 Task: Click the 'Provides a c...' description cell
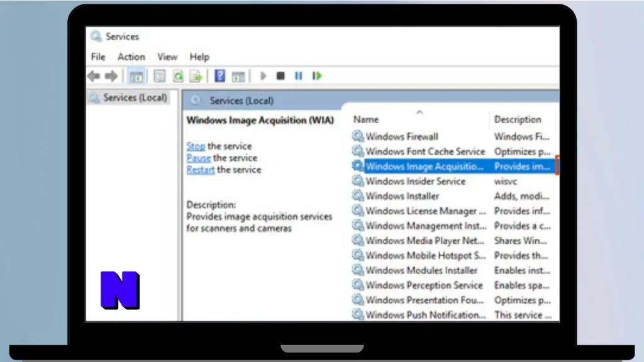(523, 226)
